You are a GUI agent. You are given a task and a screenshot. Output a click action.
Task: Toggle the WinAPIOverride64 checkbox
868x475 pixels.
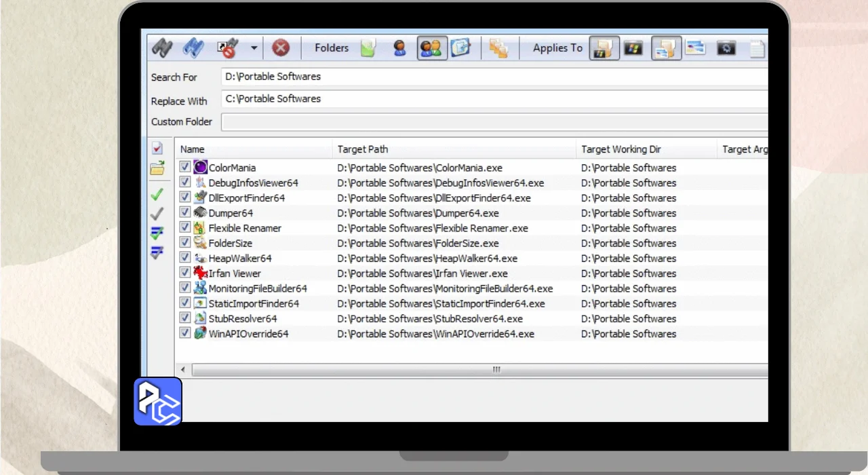point(184,333)
